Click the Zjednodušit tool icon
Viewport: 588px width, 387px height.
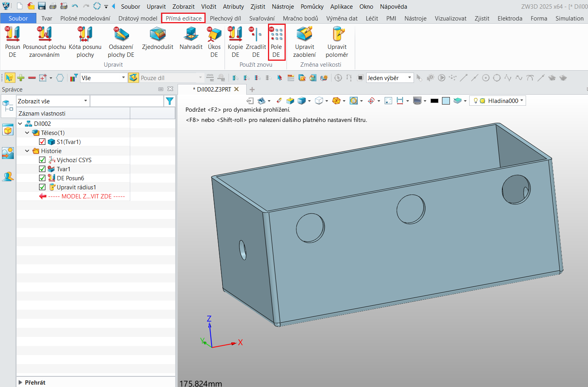pos(157,34)
